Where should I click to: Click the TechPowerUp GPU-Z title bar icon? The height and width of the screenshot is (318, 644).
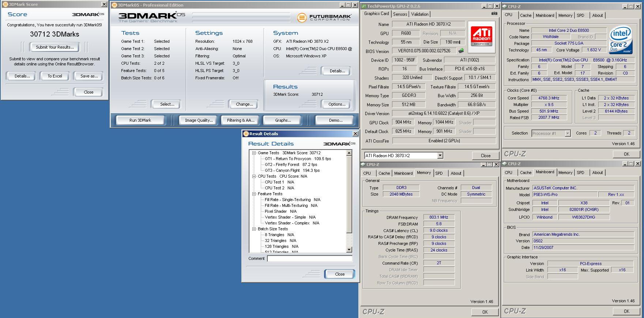(x=364, y=6)
